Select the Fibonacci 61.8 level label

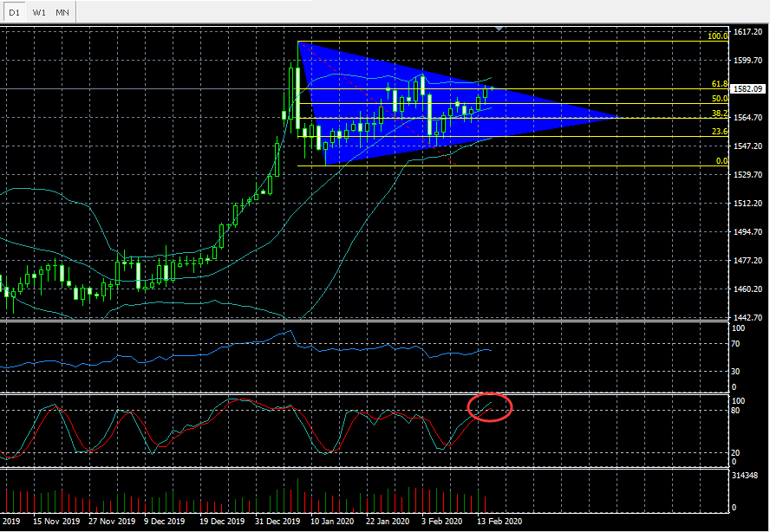coord(720,84)
